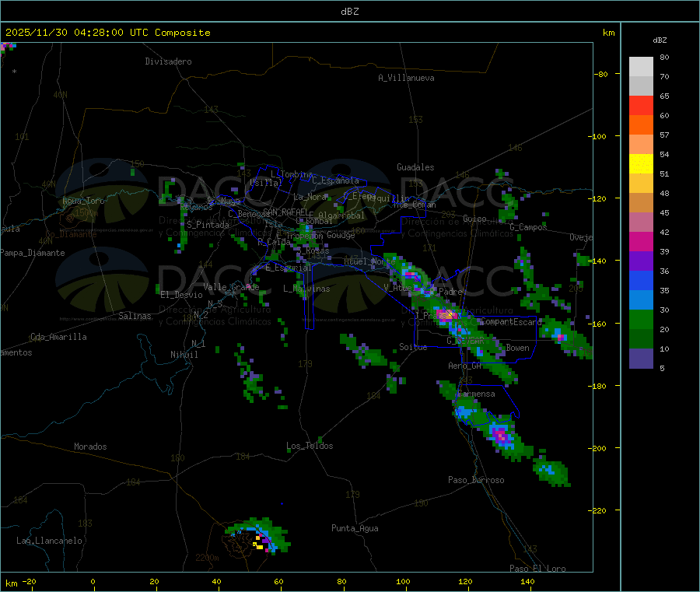Click the timestamp 2025/11/30 04:28:00 UTC Composite

click(x=107, y=33)
